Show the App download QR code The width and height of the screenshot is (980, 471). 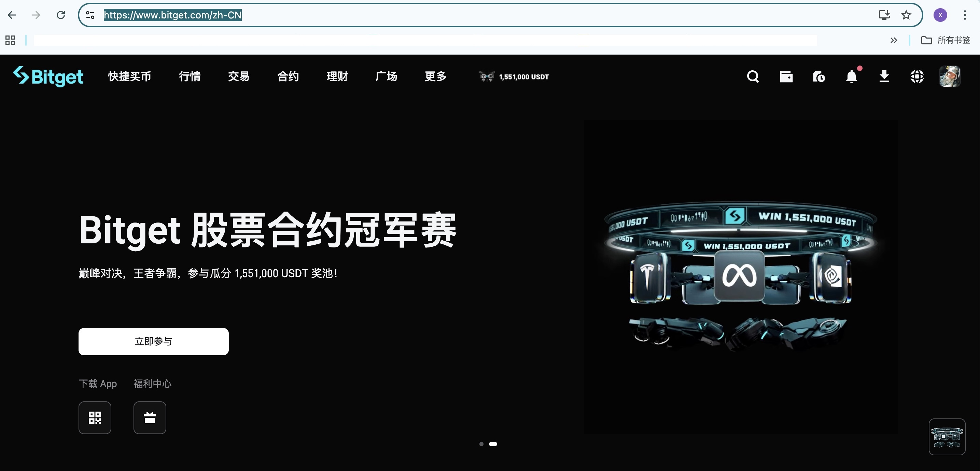95,417
